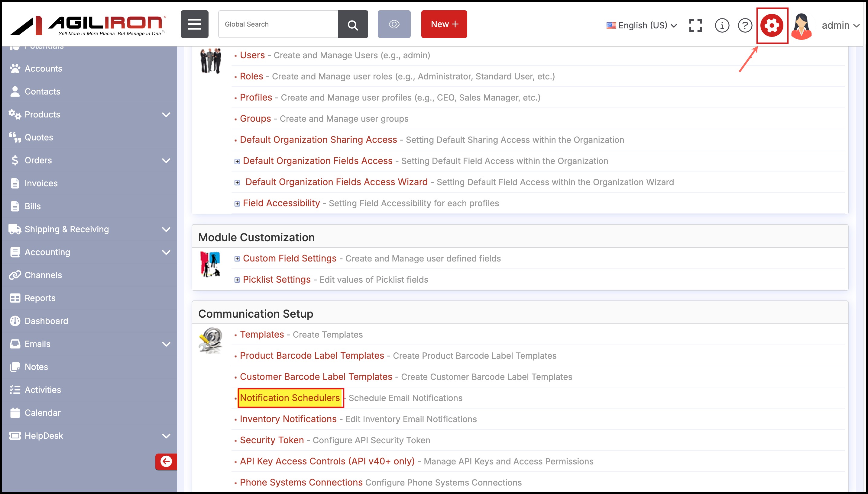The height and width of the screenshot is (494, 868).
Task: Enter fullscreen mode via expand icon
Action: pyautogui.click(x=695, y=25)
